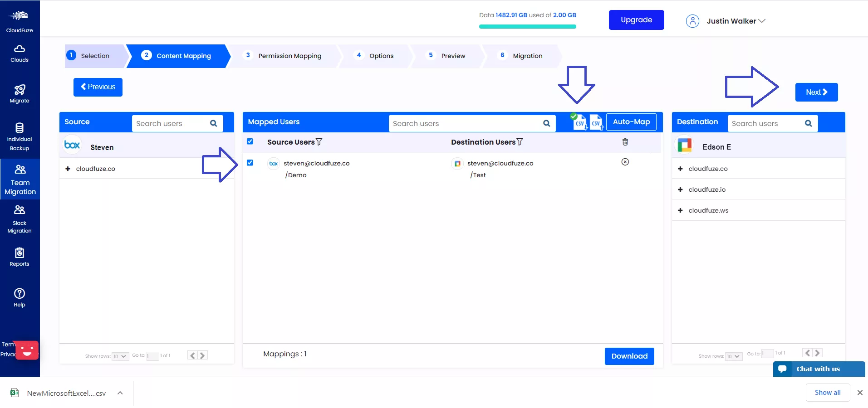Screen dimensions: 868x408
Task: Open downloaded file options chevron
Action: [120, 393]
